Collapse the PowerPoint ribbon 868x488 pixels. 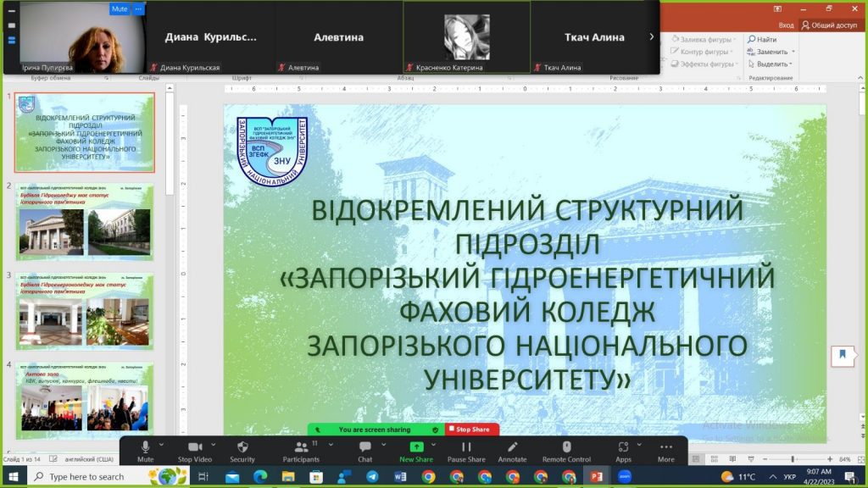click(860, 78)
